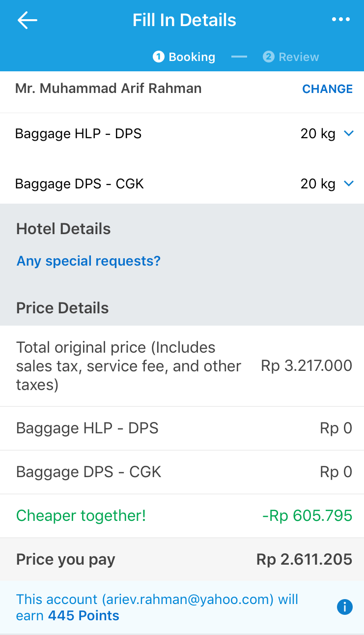Tap the back arrow icon
The width and height of the screenshot is (364, 635).
pos(28,20)
